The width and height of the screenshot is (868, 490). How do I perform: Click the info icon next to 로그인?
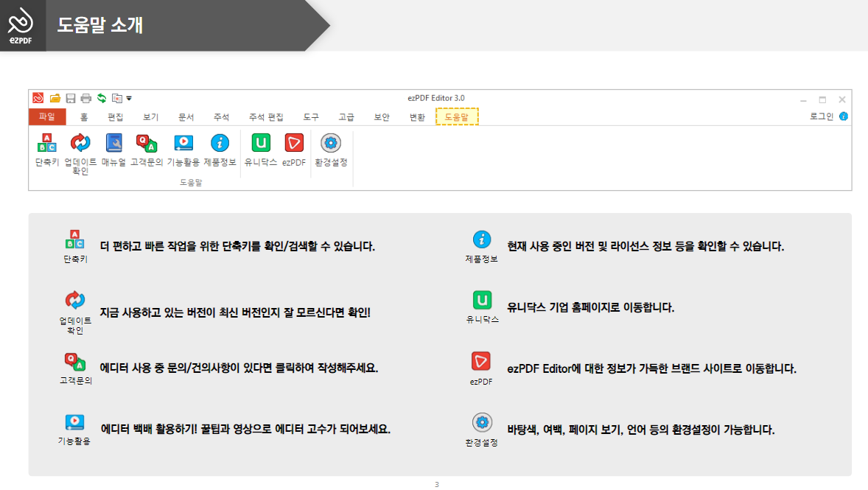842,116
